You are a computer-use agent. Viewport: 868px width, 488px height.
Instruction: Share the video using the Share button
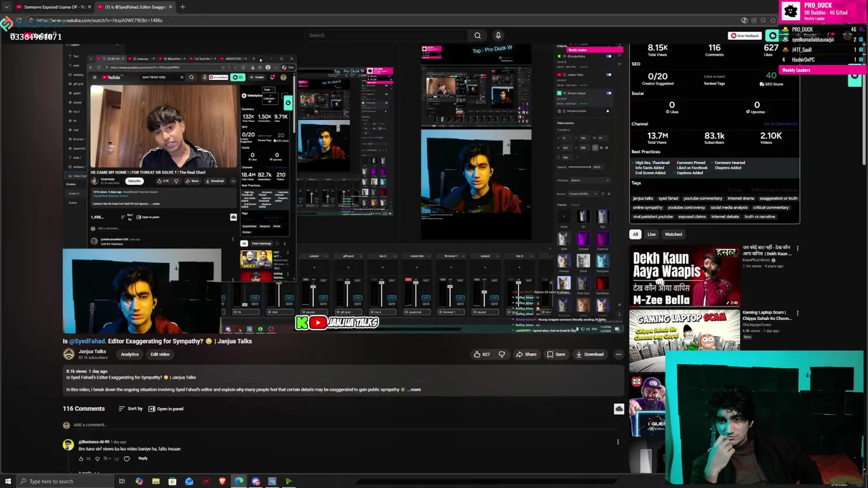[526, 354]
